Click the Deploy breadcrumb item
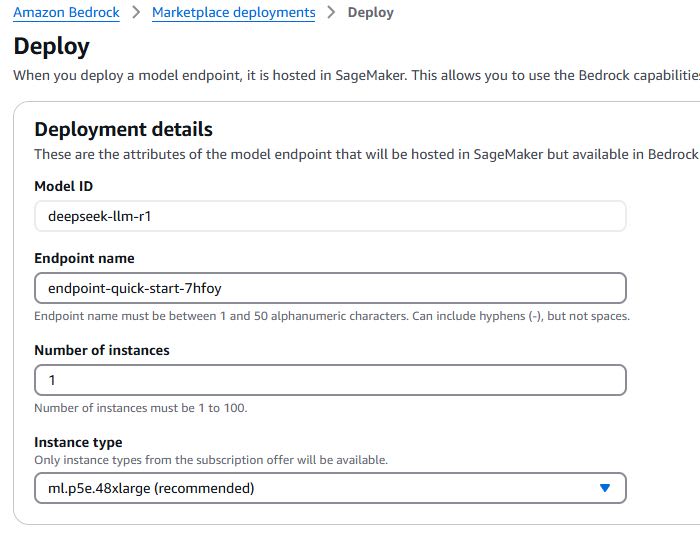This screenshot has width=700, height=539. pos(370,13)
